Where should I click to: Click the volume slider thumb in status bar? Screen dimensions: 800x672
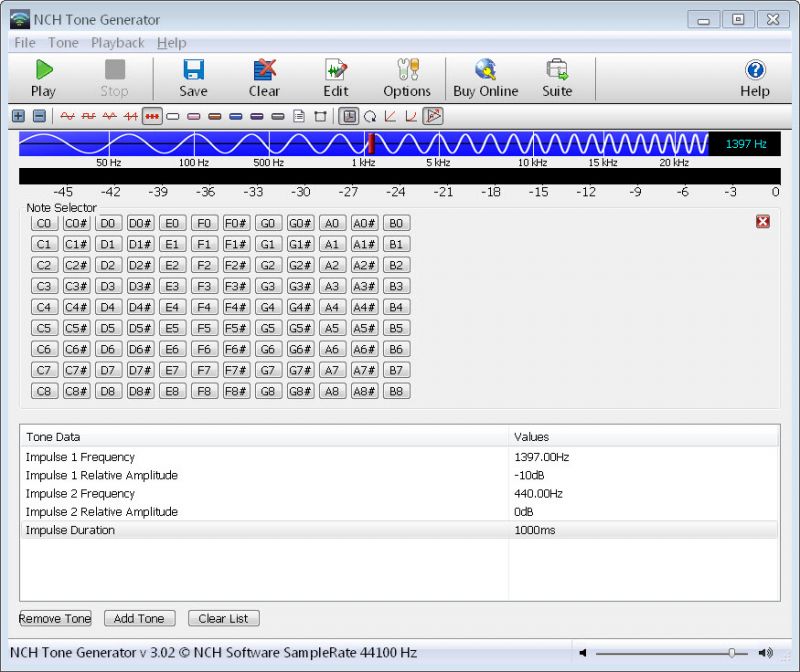click(x=732, y=653)
